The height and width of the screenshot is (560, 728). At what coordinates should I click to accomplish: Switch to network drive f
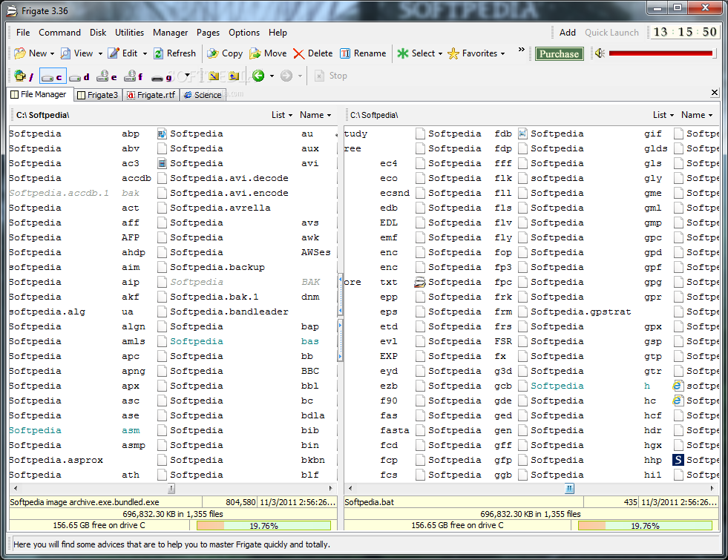click(134, 76)
